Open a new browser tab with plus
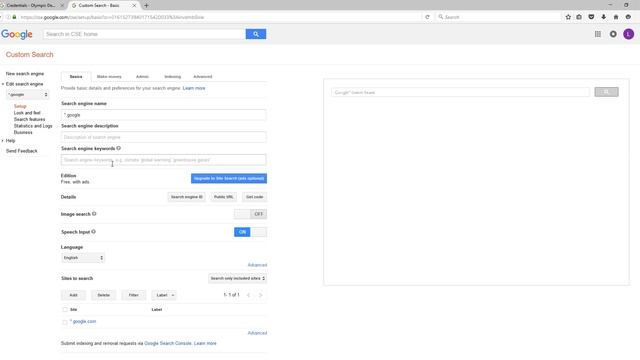The image size is (640, 360). pyautogui.click(x=146, y=5)
